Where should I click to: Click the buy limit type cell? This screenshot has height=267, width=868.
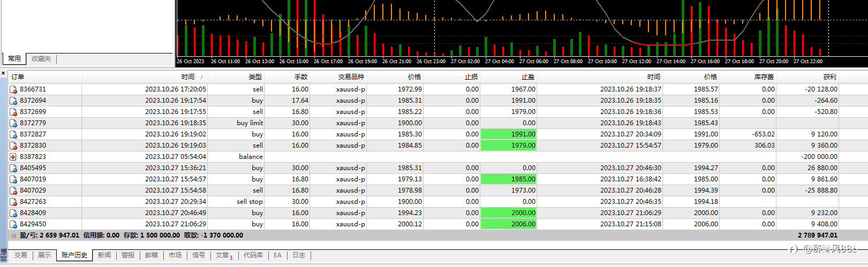[250, 123]
